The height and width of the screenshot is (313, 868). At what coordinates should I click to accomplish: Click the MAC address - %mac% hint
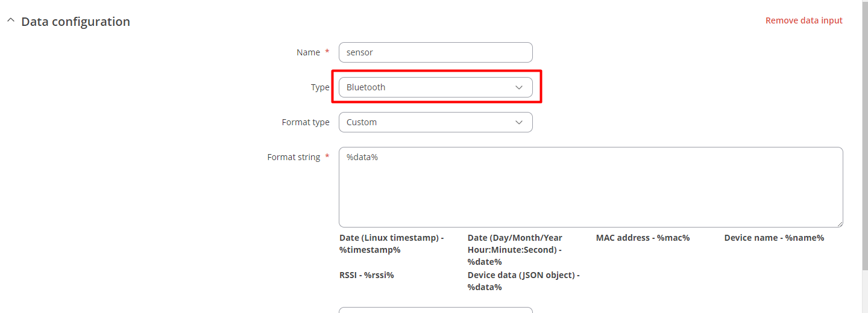point(643,238)
